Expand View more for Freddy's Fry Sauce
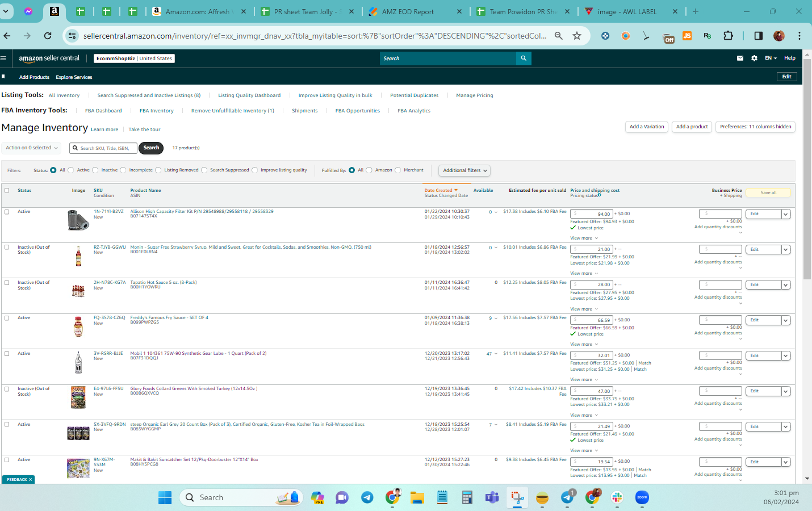Viewport: 812px width, 511px height. (584, 344)
